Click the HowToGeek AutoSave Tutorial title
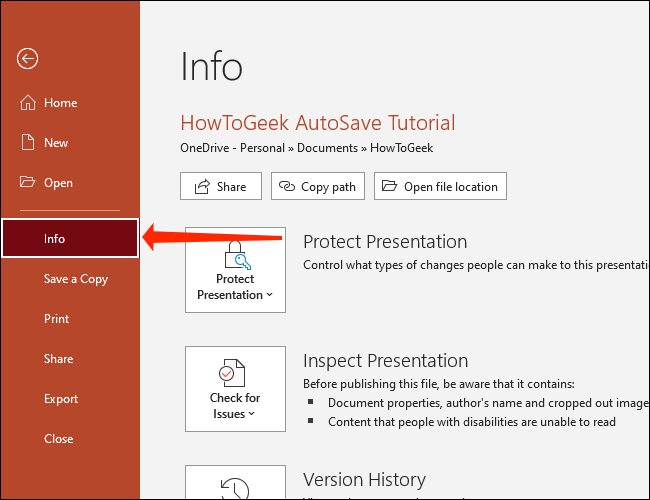Image resolution: width=650 pixels, height=500 pixels. tap(317, 123)
